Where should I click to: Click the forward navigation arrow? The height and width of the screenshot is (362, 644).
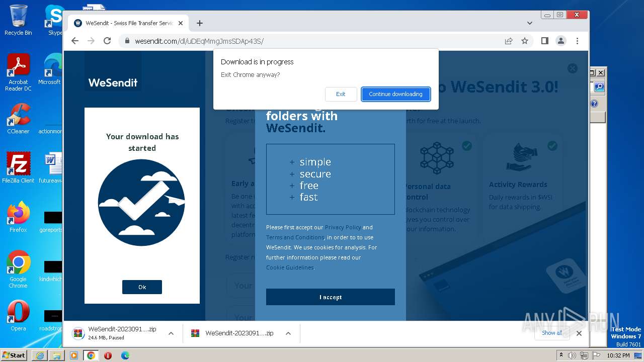tap(91, 41)
